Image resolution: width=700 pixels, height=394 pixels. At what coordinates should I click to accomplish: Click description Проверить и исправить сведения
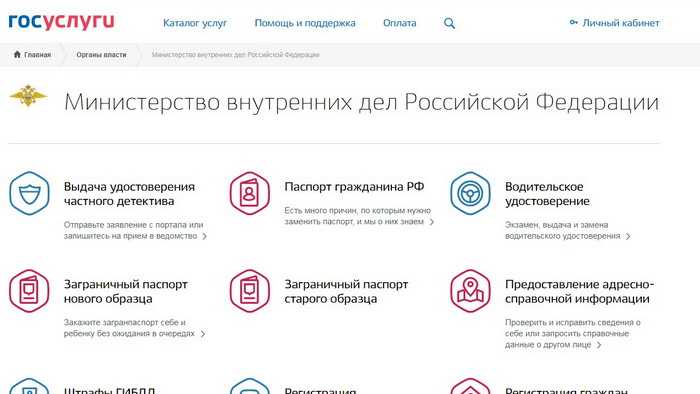click(573, 333)
